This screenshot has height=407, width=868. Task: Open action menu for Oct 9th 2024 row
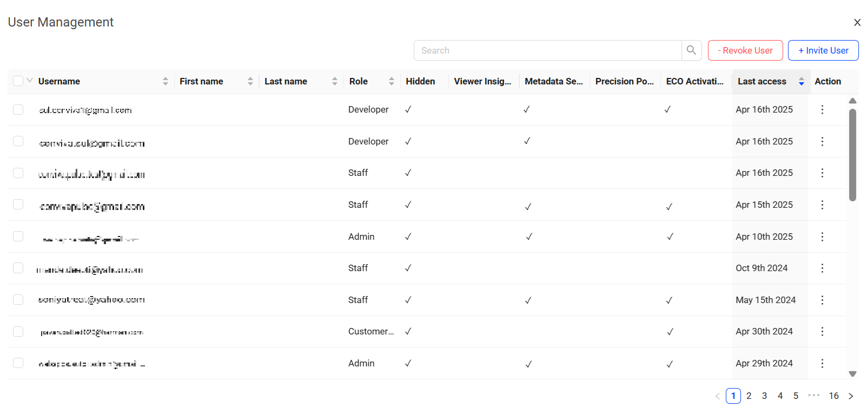822,268
